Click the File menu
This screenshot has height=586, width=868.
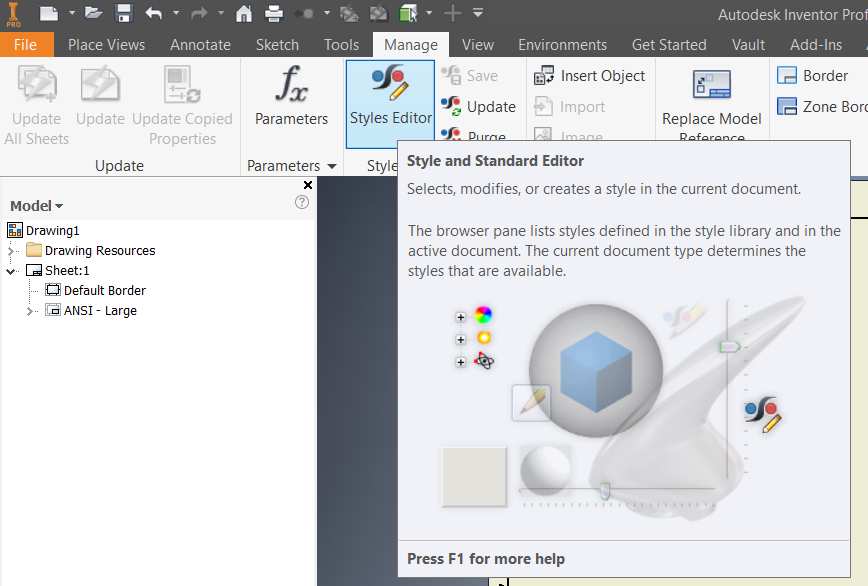tap(26, 44)
